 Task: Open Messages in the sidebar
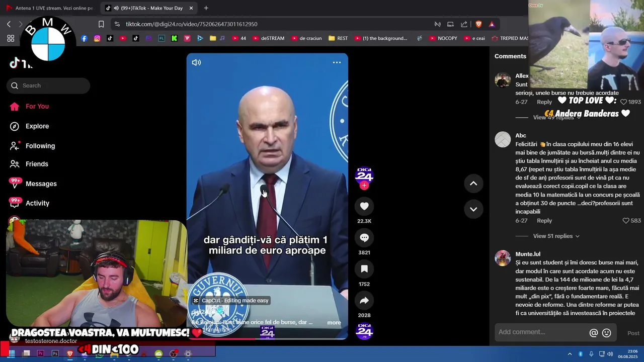(x=41, y=184)
